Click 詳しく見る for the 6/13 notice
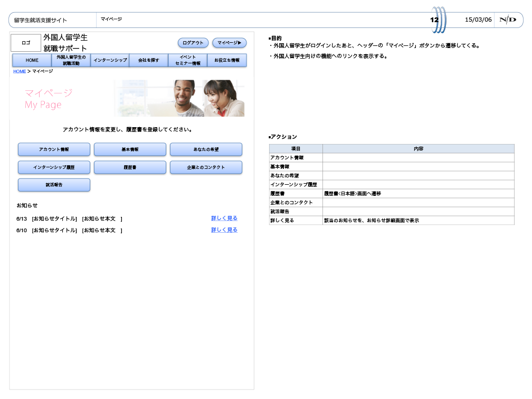The height and width of the screenshot is (399, 532). tap(224, 218)
